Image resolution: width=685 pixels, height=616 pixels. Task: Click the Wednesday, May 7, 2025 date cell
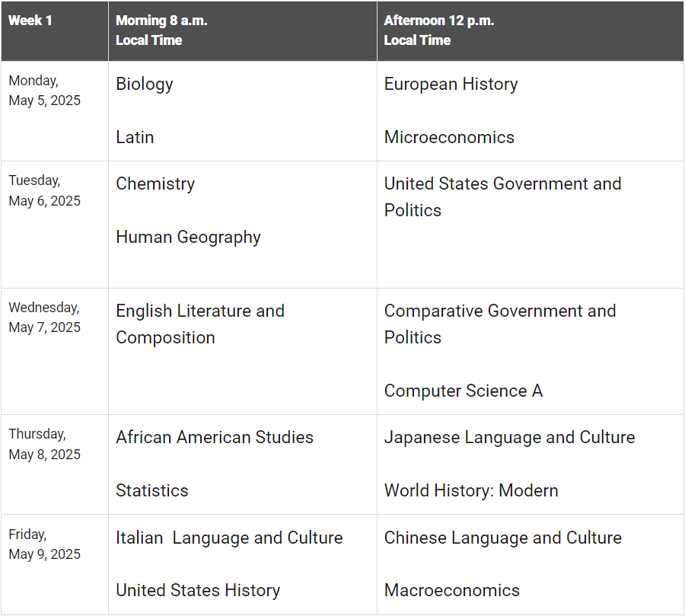[x=44, y=318]
